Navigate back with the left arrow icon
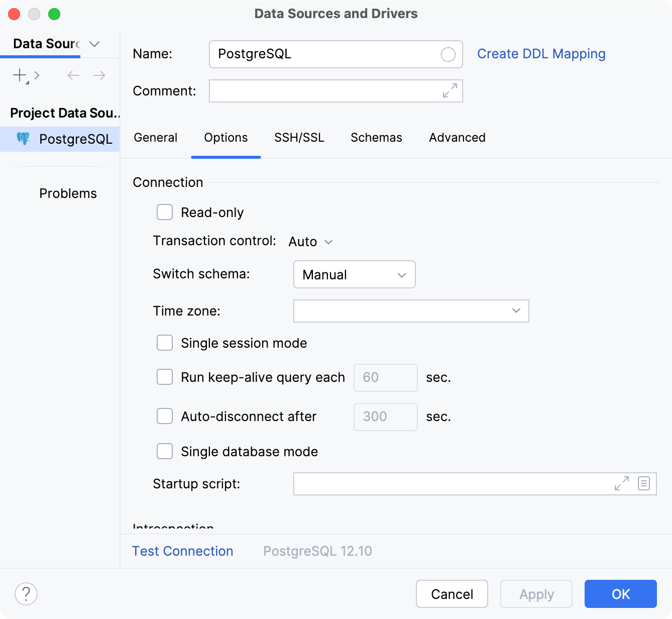 [73, 75]
